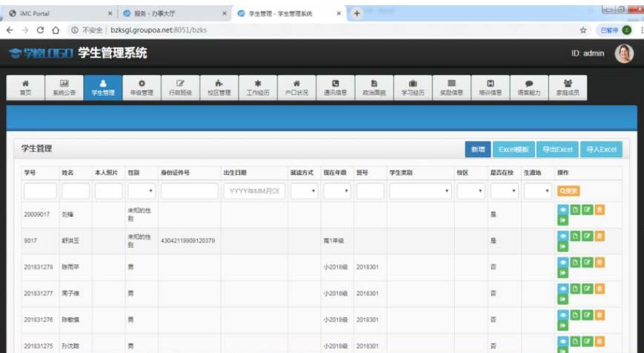View student 201831277 with eye icon
The height and width of the screenshot is (353, 644).
(562, 289)
